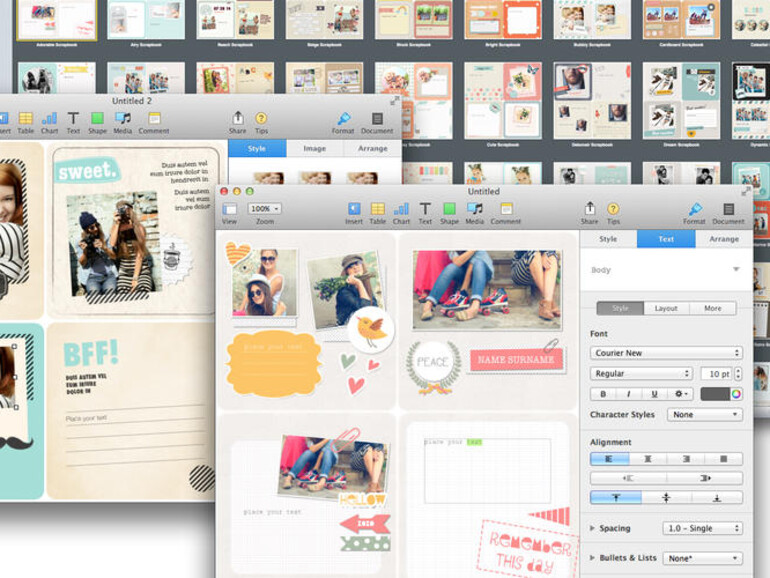
Task: Click Format icon in the Untitled 2 window
Action: (x=343, y=119)
